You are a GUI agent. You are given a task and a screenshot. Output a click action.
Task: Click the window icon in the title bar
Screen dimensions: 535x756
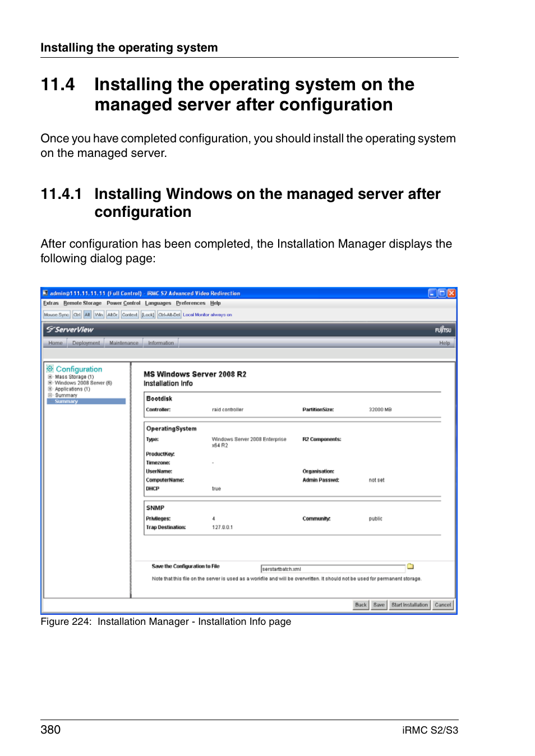[45, 293]
